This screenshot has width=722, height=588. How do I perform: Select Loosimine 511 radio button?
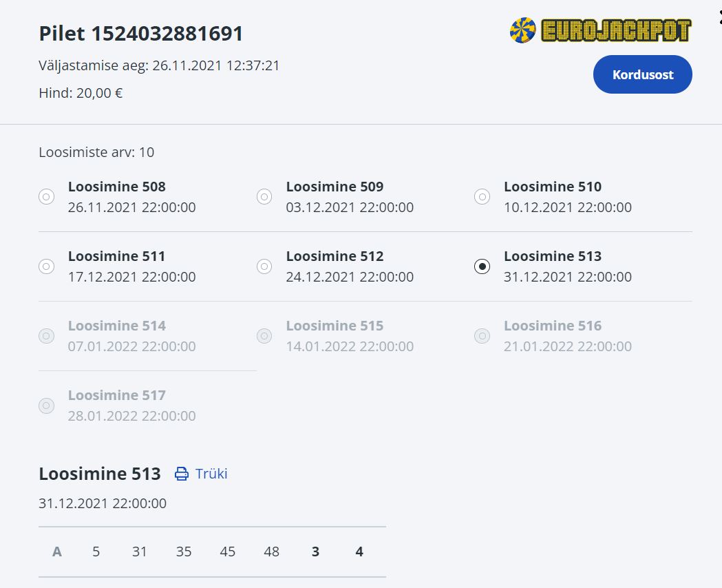pyautogui.click(x=46, y=266)
